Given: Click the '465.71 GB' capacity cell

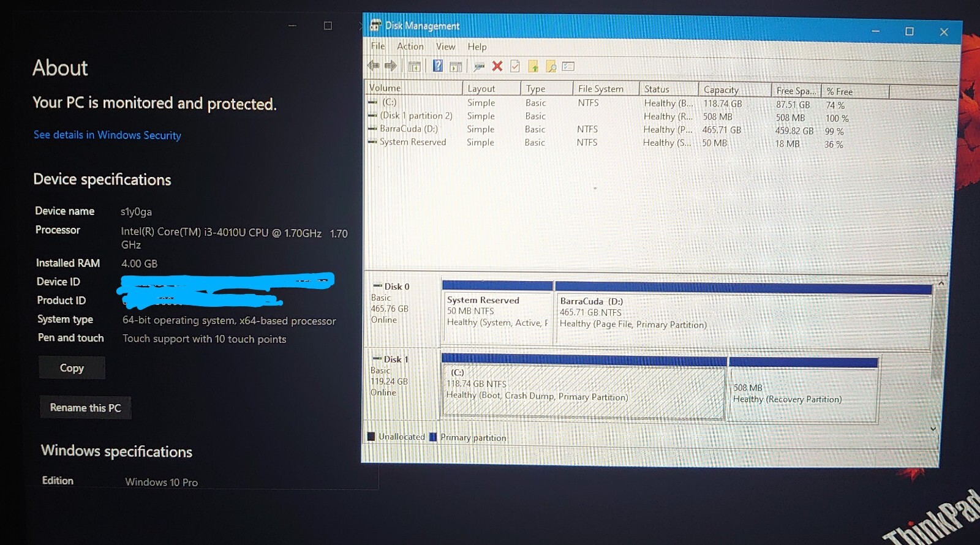Looking at the screenshot, I should 722,130.
